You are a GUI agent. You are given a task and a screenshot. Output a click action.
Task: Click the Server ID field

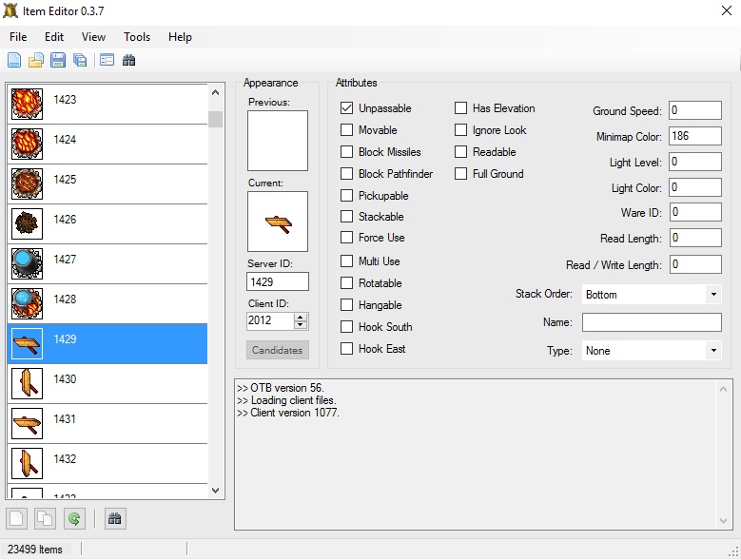tap(278, 281)
